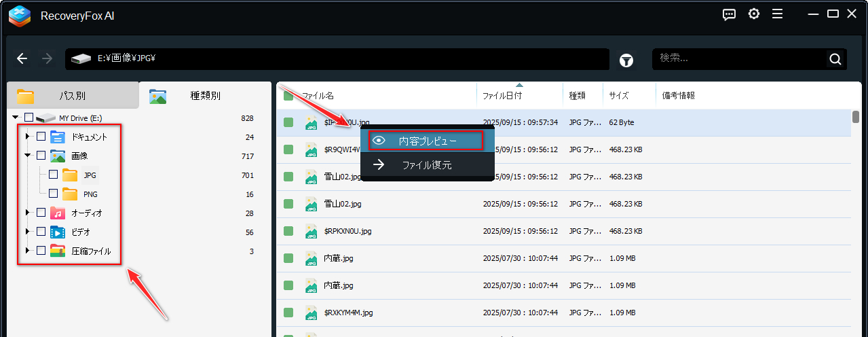Click the 検索 search input field
Viewport: 868px width, 337px height.
[749, 59]
